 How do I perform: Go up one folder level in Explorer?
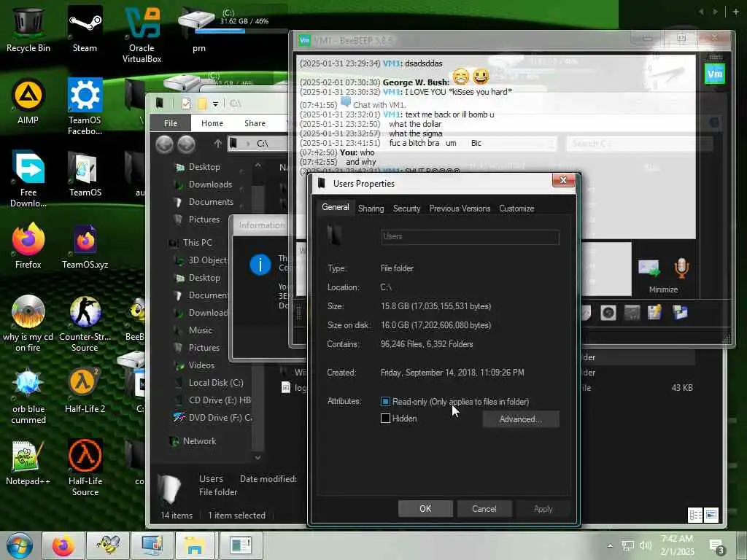click(x=217, y=144)
